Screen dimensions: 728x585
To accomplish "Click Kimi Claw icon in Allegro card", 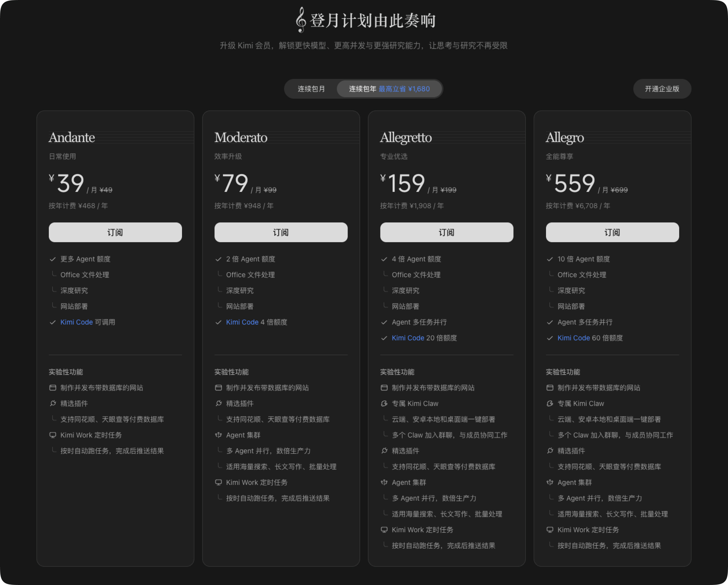I will (x=550, y=403).
